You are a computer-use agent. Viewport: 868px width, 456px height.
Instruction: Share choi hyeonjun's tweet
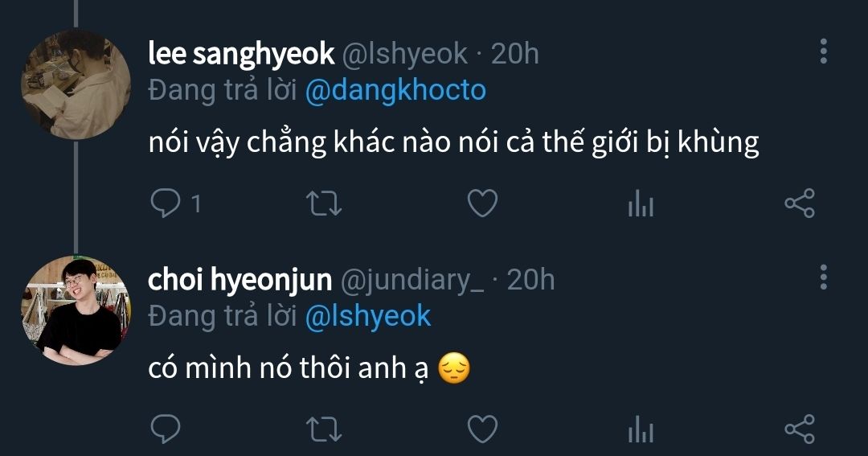(799, 429)
